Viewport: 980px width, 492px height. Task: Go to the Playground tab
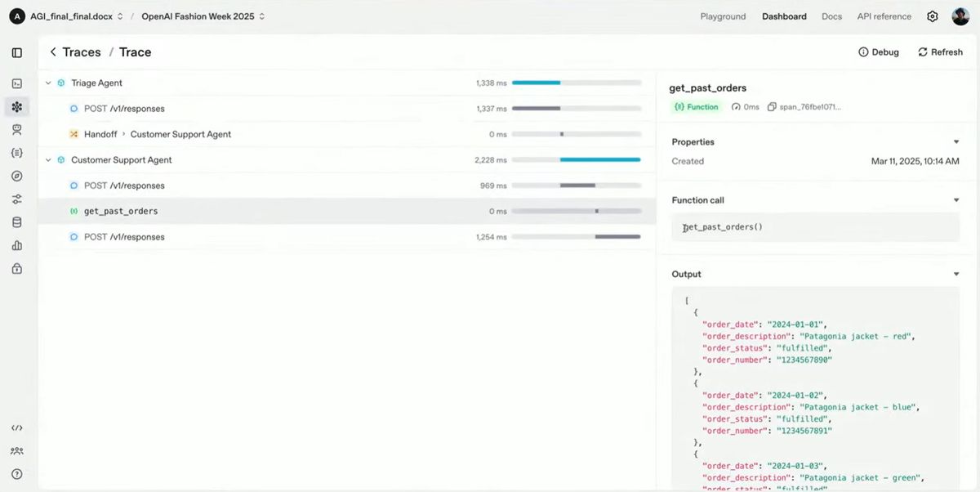coord(723,16)
